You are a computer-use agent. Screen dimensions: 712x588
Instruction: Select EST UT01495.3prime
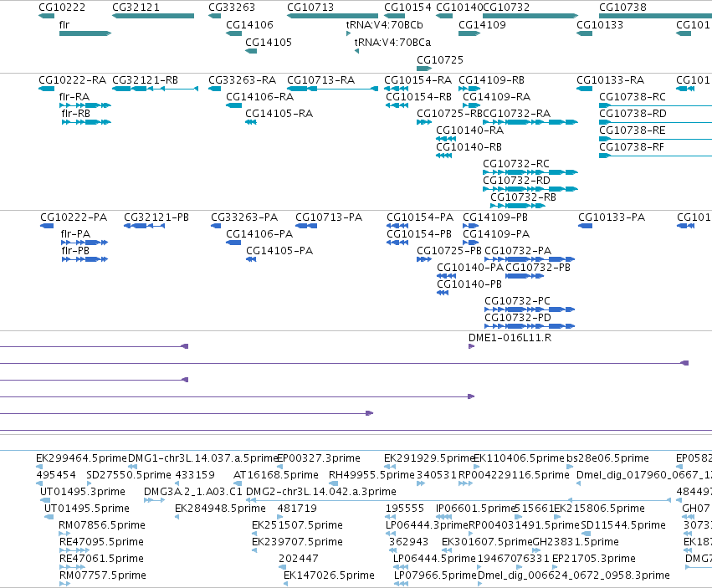(x=83, y=492)
